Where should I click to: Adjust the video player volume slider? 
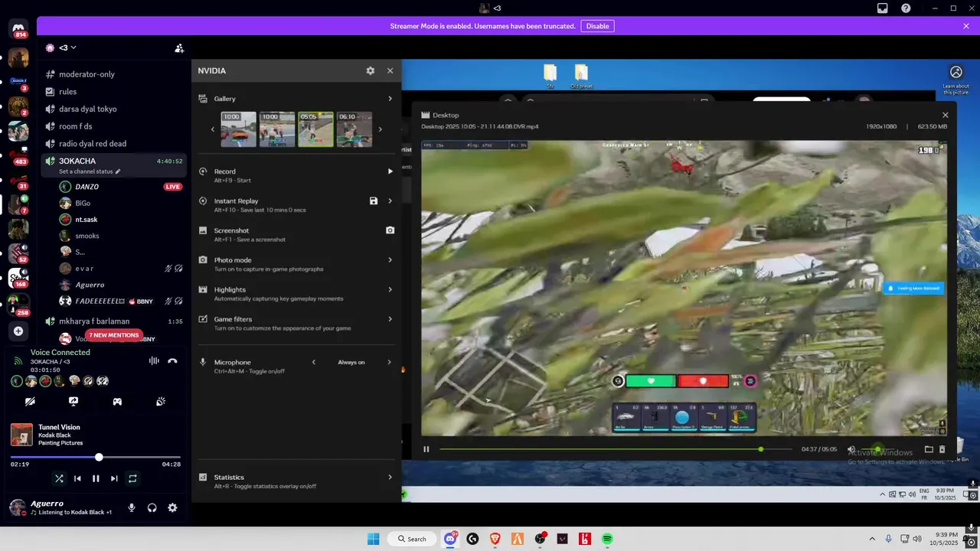(x=877, y=449)
